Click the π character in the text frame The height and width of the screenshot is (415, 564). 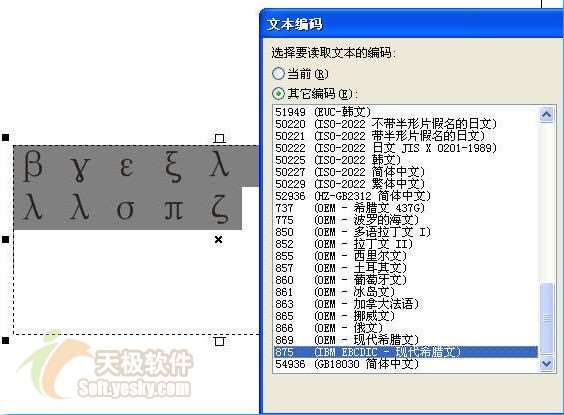pos(173,209)
